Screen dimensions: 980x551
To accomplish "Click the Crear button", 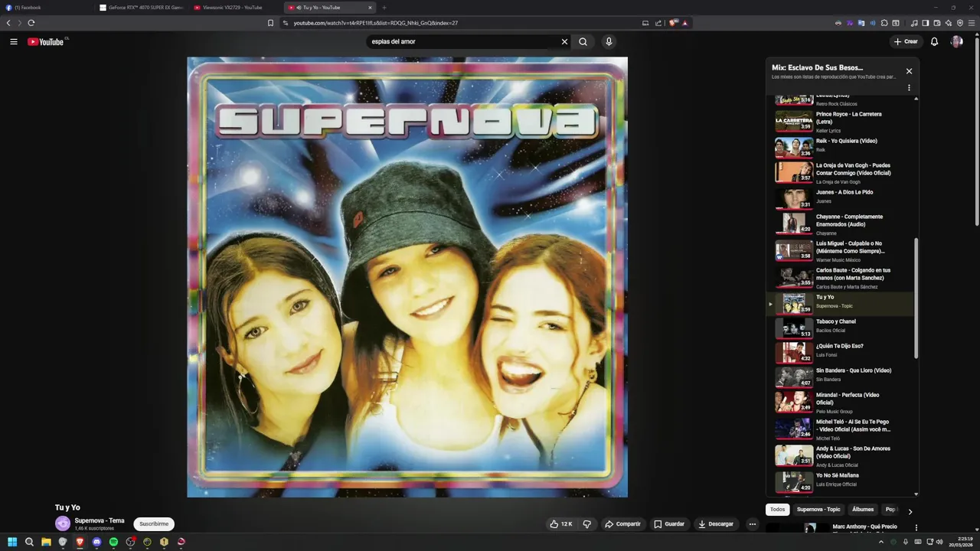I will click(x=905, y=41).
